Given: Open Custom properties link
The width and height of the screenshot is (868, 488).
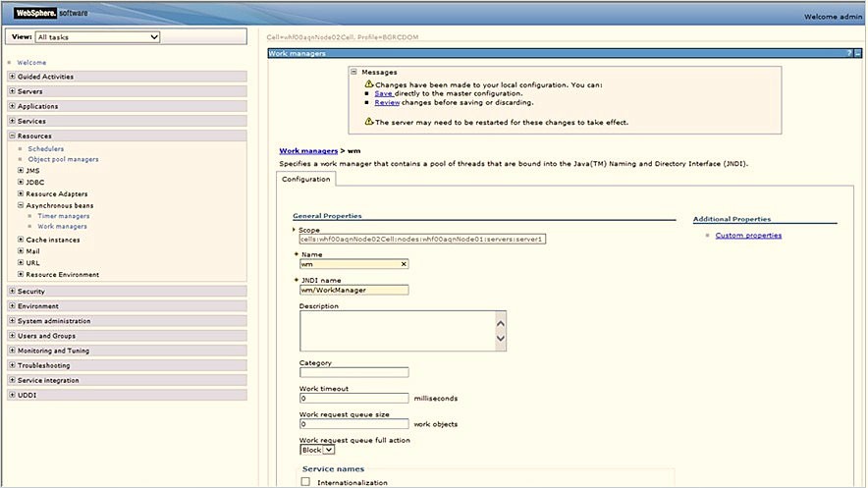Looking at the screenshot, I should 748,235.
